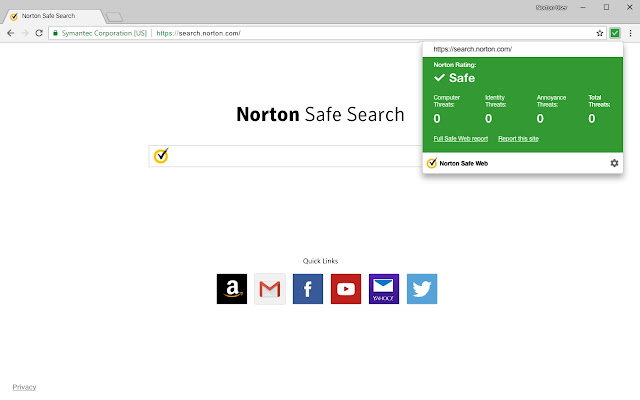This screenshot has width=640, height=400.
Task: Open Norton Safe Web settings gear
Action: tap(614, 163)
